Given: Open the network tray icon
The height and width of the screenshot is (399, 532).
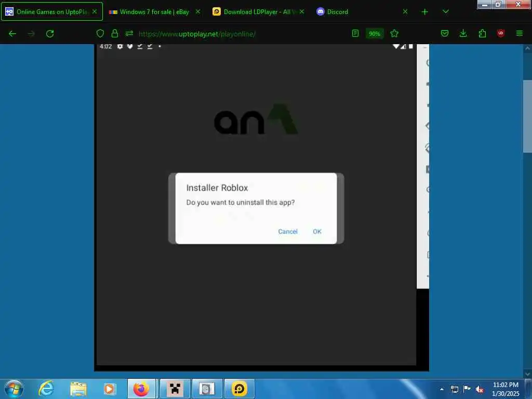Looking at the screenshot, I should tap(454, 389).
